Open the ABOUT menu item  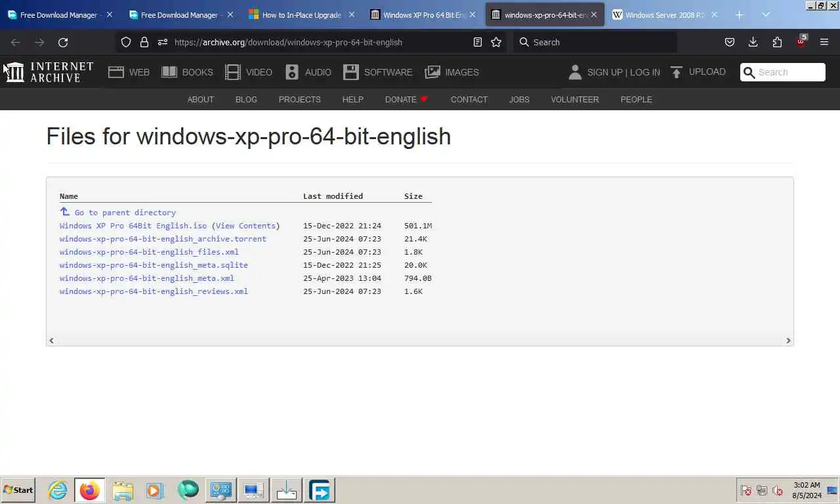[201, 100]
